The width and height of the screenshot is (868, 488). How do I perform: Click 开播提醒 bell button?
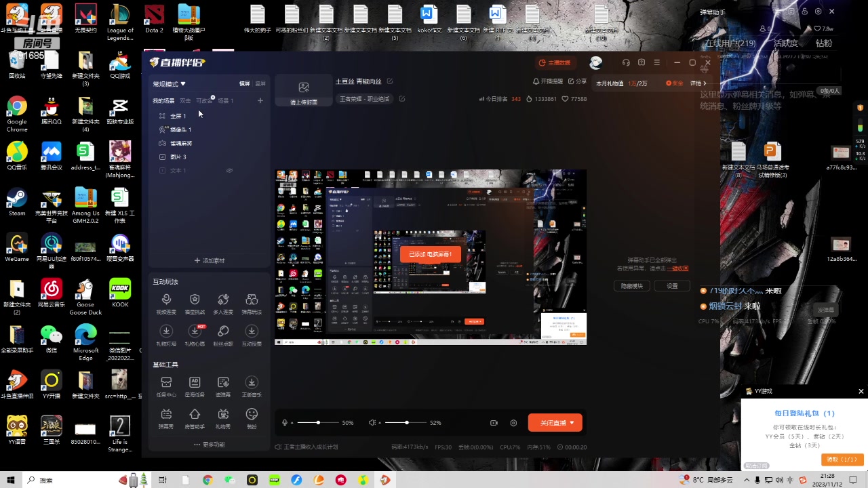coord(548,81)
